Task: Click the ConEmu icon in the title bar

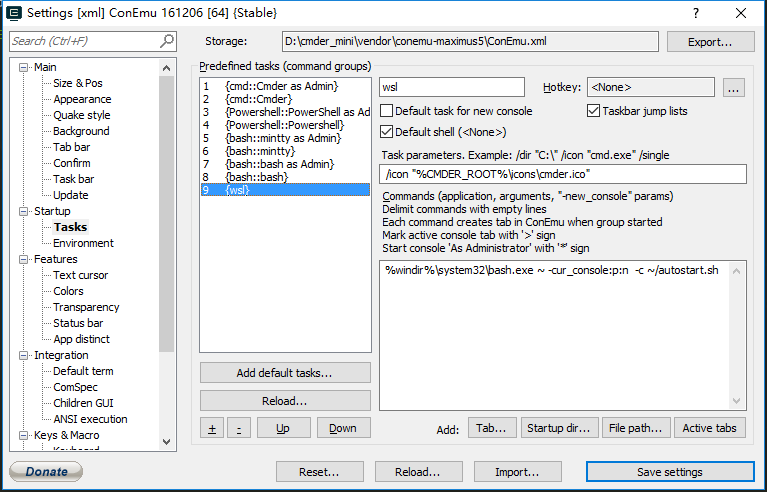Action: [x=13, y=13]
